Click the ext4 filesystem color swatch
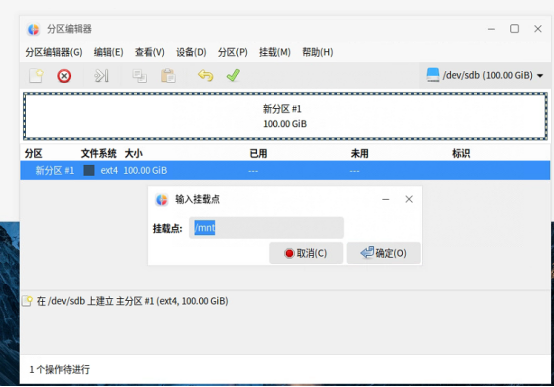Image resolution: width=554 pixels, height=387 pixels. tap(89, 170)
